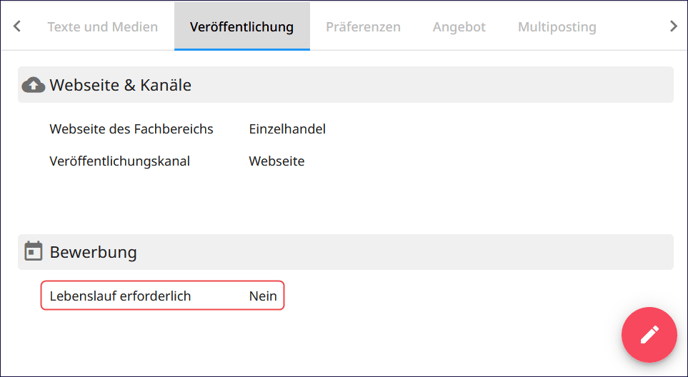688x377 pixels.
Task: Click the Webseite channel value
Action: (x=276, y=161)
